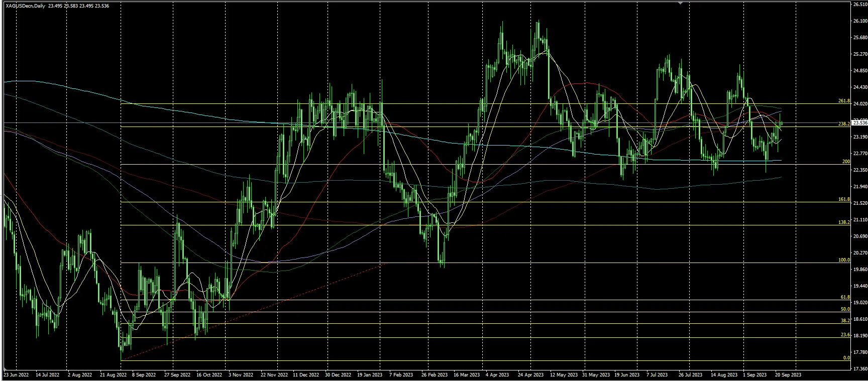
Task: Click the 24 Apr 2023 date label
Action: point(531,374)
